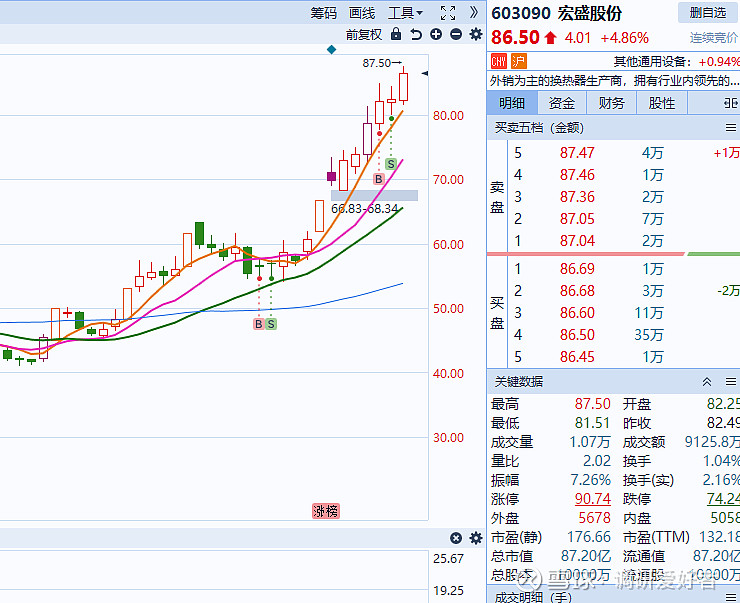
Task: Close the sub-indicator panel
Action: point(456,538)
